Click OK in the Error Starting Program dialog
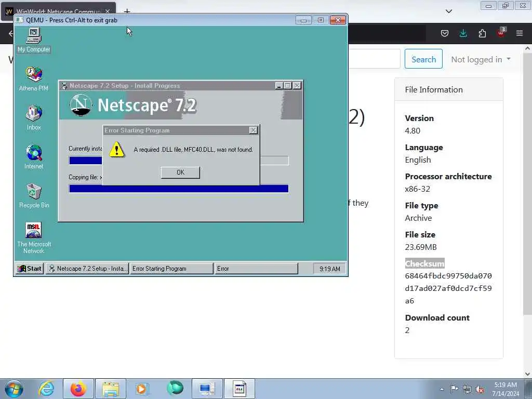 (180, 172)
